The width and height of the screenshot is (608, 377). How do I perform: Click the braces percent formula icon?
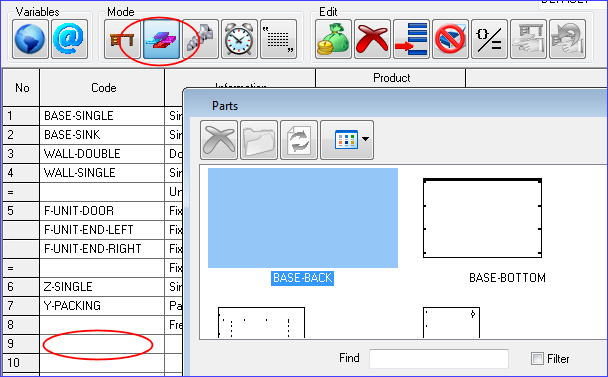(x=489, y=39)
